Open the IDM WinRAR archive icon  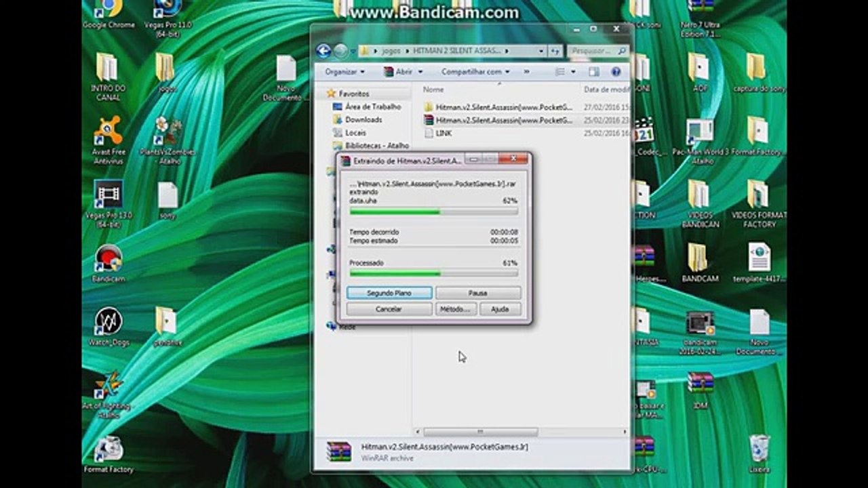pyautogui.click(x=701, y=390)
